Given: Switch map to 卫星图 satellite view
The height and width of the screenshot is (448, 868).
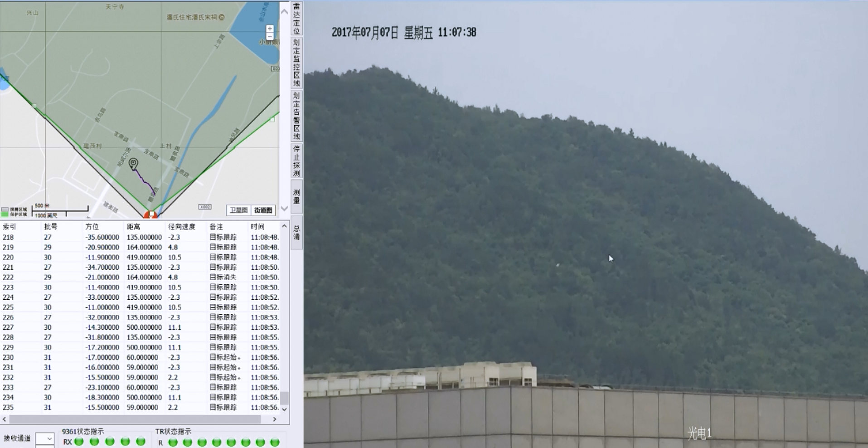Looking at the screenshot, I should click(238, 210).
